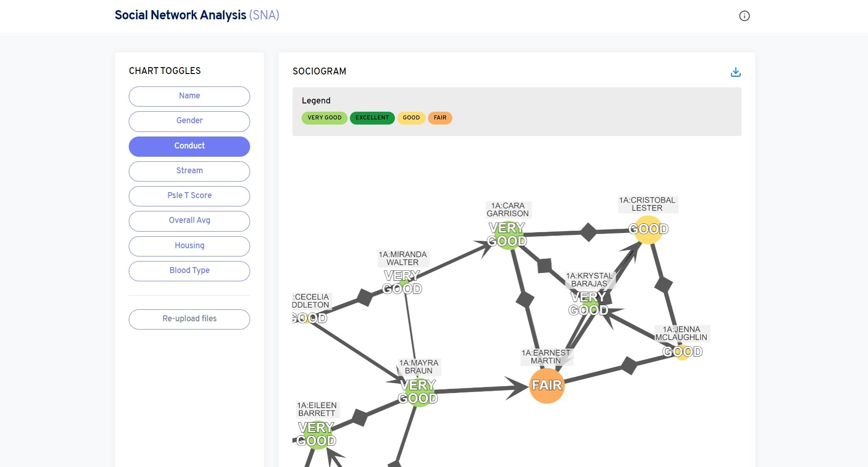The image size is (868, 467).
Task: Click the node for 1A:CRISTOBAL LESTER
Action: (x=647, y=229)
